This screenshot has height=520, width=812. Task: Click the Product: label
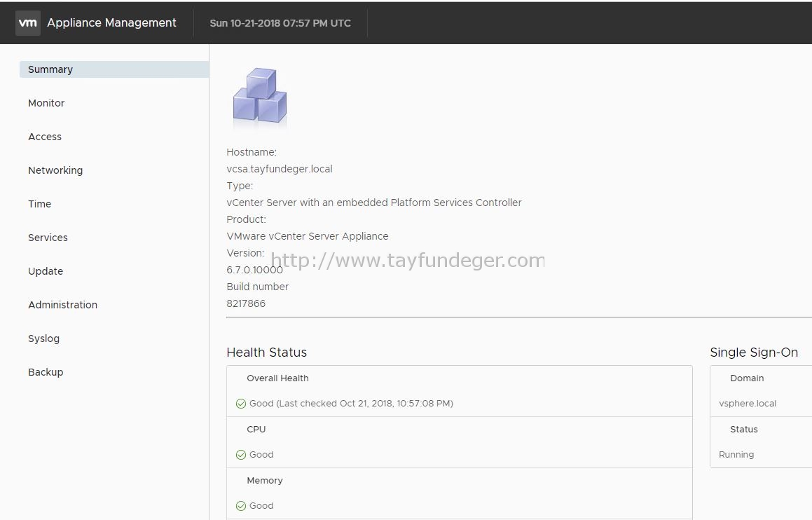(246, 219)
